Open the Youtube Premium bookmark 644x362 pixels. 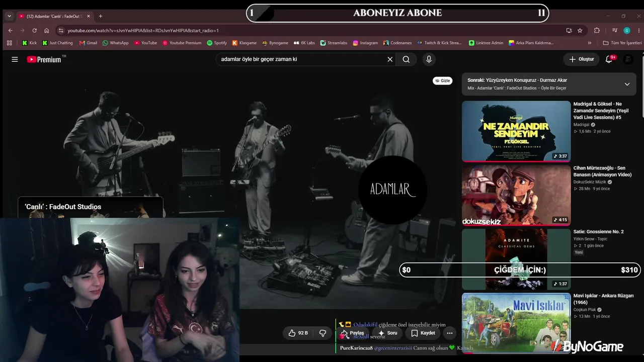pos(182,43)
